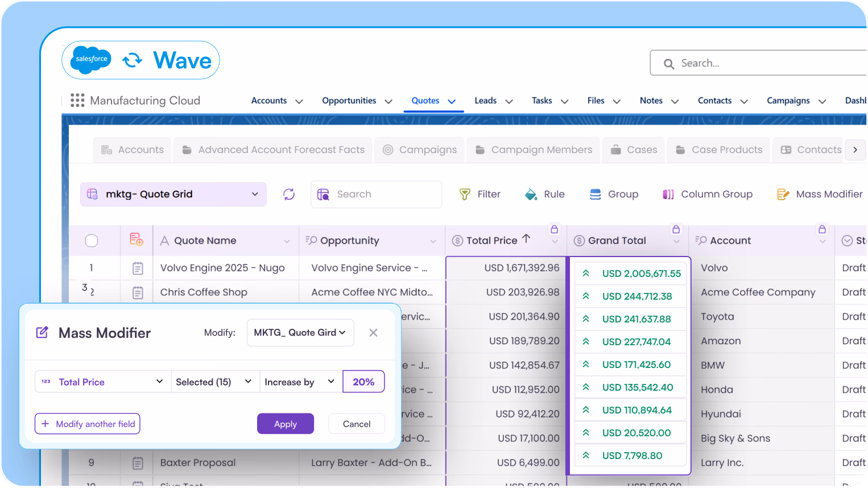This screenshot has width=868, height=488.
Task: Open the Selected (15) dropdown
Action: point(216,382)
